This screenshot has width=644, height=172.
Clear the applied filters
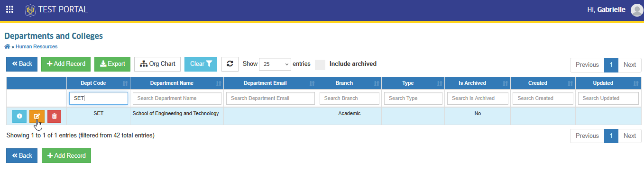click(201, 64)
